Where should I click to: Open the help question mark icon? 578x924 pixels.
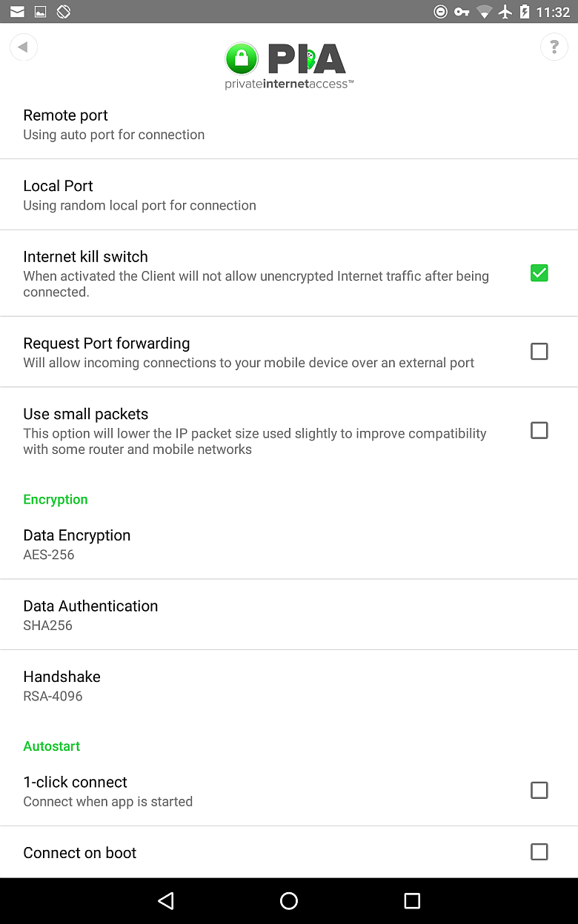click(554, 47)
